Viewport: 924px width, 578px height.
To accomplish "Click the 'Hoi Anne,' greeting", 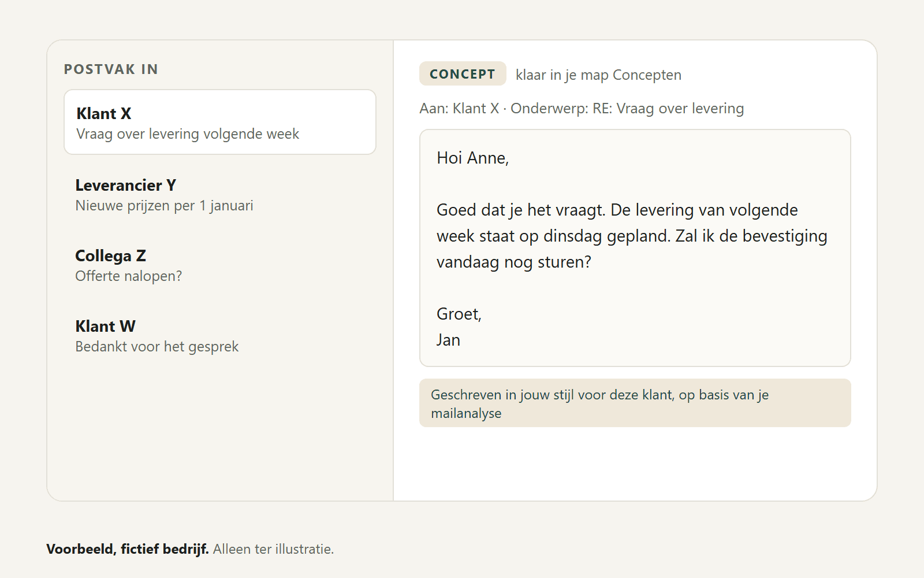I will point(472,158).
